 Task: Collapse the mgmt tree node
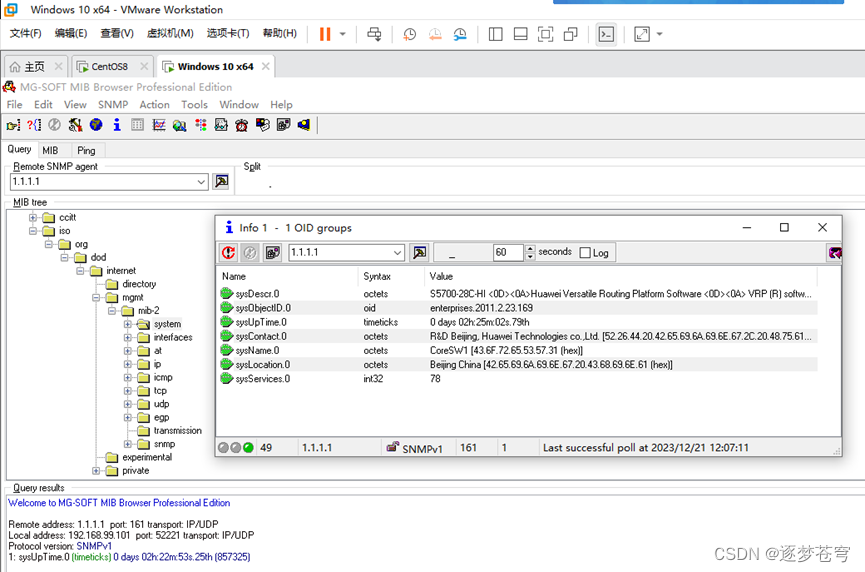(96, 297)
